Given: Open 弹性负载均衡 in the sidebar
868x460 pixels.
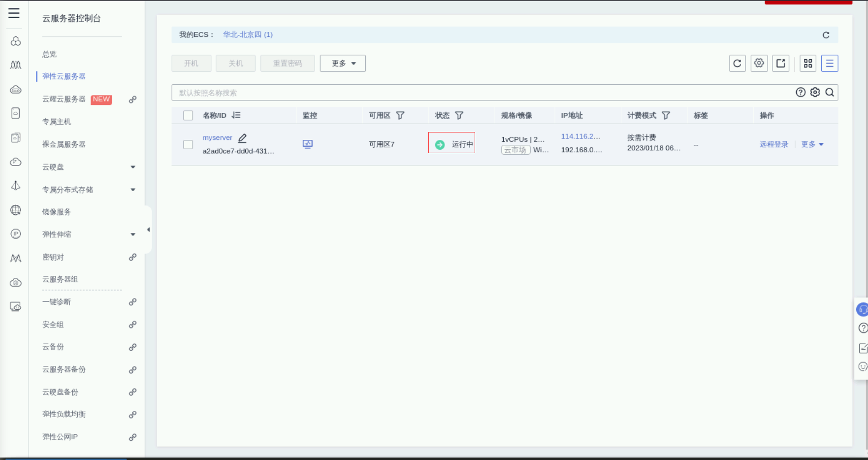Looking at the screenshot, I should tap(64, 414).
